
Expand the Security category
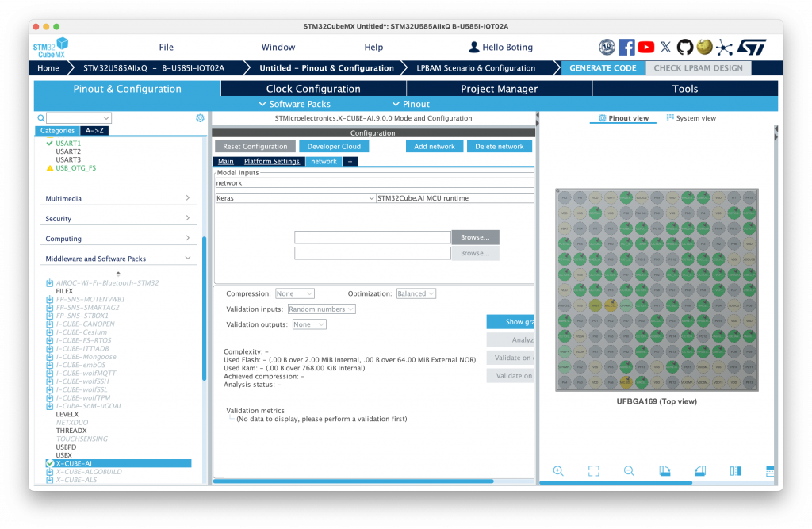pos(187,218)
